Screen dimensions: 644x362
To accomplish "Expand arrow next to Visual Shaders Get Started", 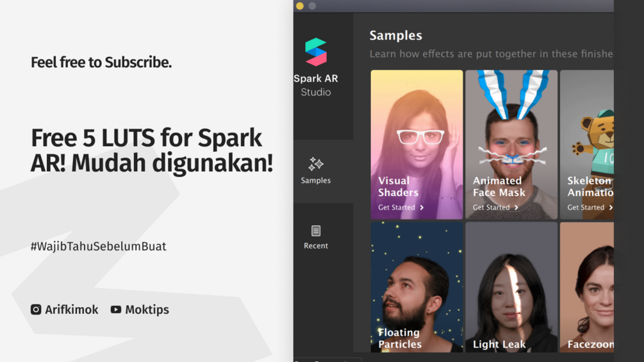I will click(422, 208).
